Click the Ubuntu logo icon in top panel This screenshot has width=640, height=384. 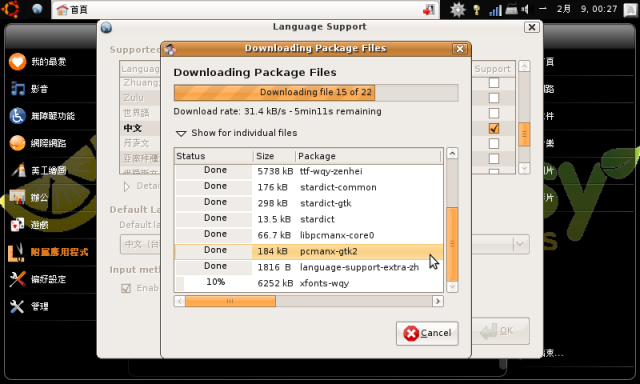10,9
